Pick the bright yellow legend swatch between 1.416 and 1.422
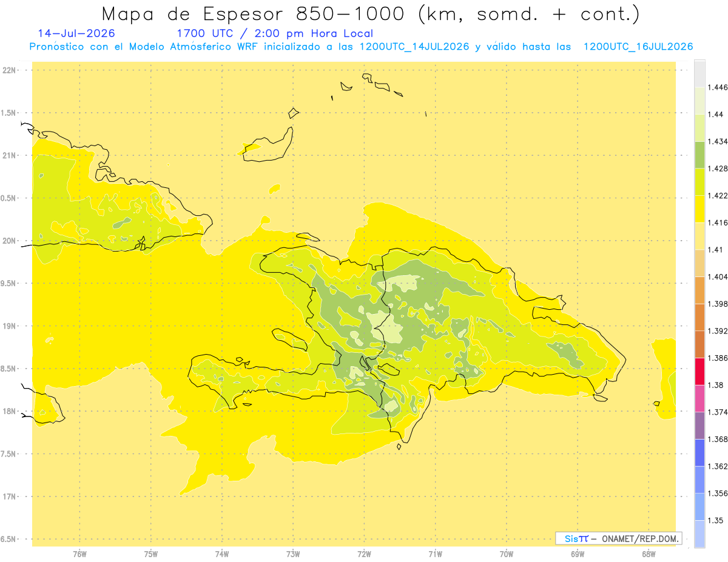Viewport: 728px width, 562px height. 699,209
